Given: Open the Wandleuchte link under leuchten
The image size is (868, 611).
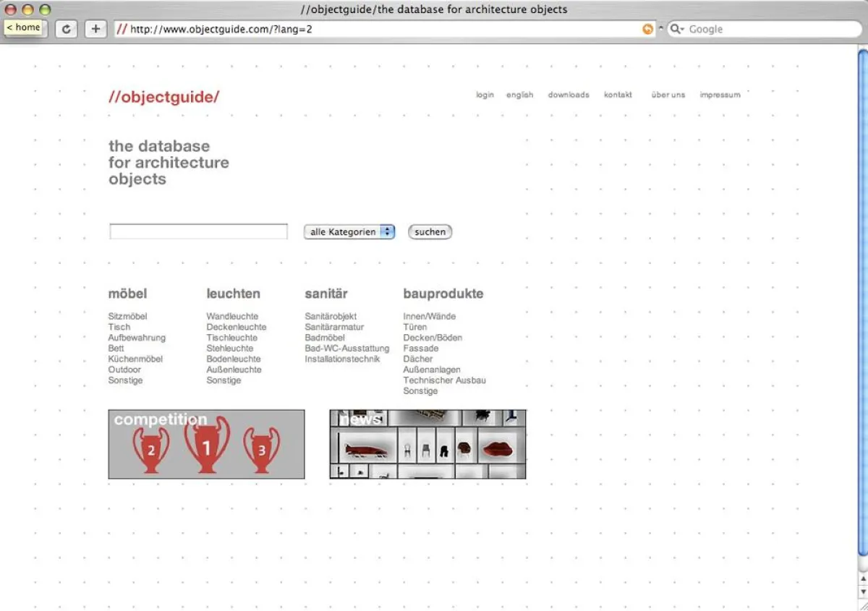Looking at the screenshot, I should (x=232, y=316).
